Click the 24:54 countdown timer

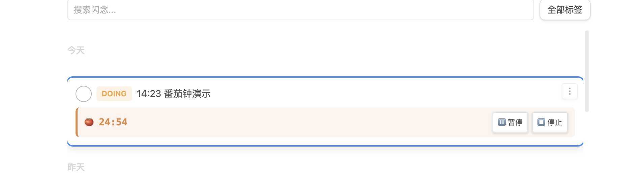point(113,122)
